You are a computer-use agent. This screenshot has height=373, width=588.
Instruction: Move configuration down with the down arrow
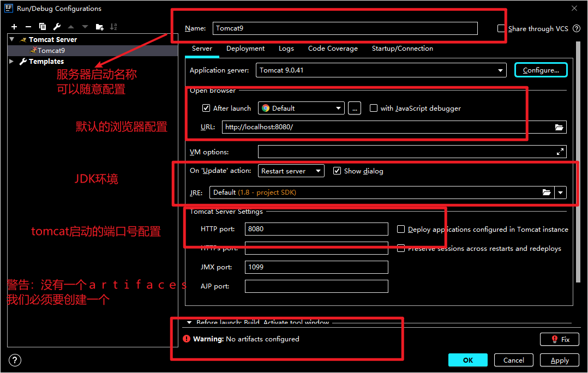click(85, 27)
